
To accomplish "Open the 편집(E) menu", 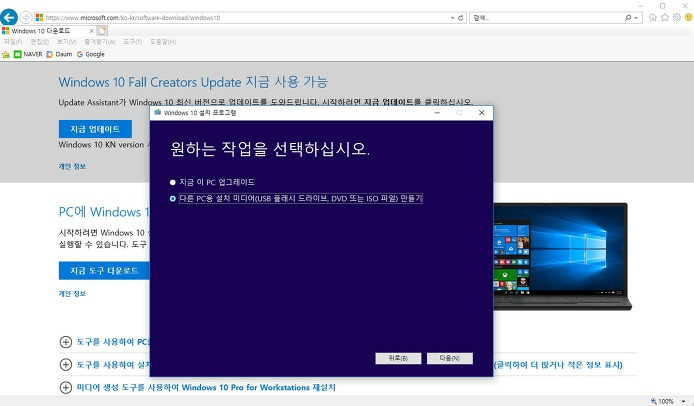I will [39, 42].
